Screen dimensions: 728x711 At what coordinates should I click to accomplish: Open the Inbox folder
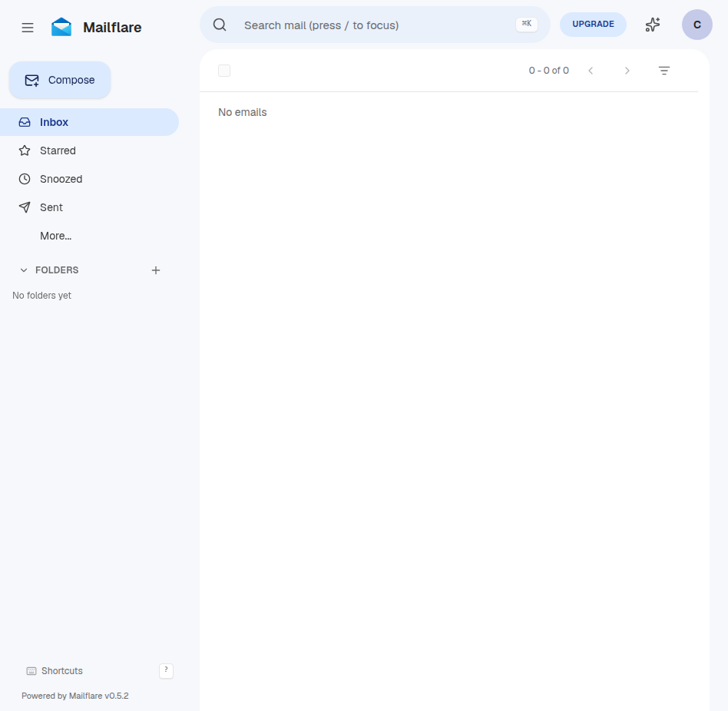(x=89, y=122)
